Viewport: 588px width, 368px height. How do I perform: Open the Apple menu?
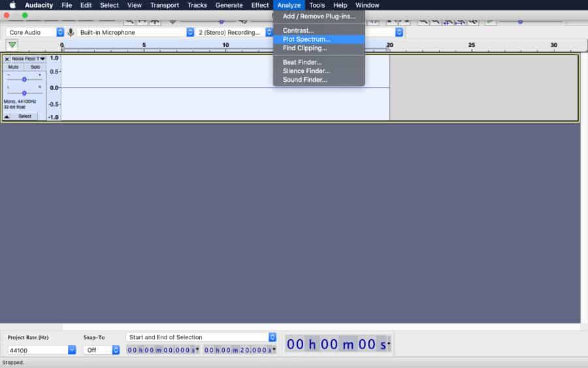[x=12, y=5]
